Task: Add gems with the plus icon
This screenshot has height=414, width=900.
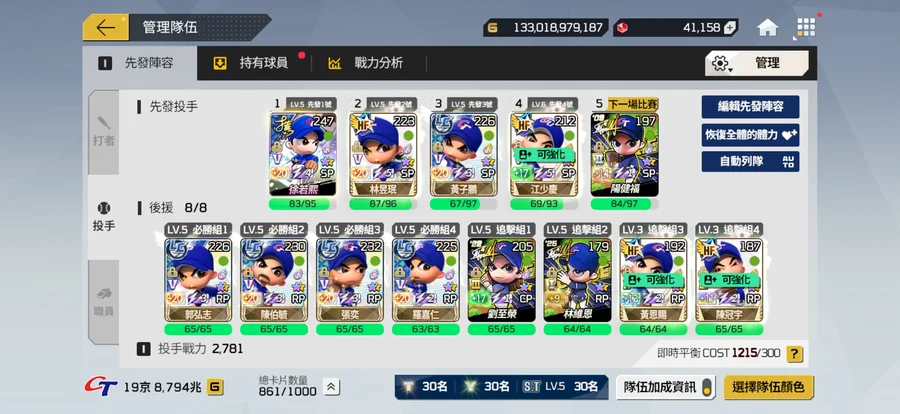Action: pyautogui.click(x=729, y=27)
